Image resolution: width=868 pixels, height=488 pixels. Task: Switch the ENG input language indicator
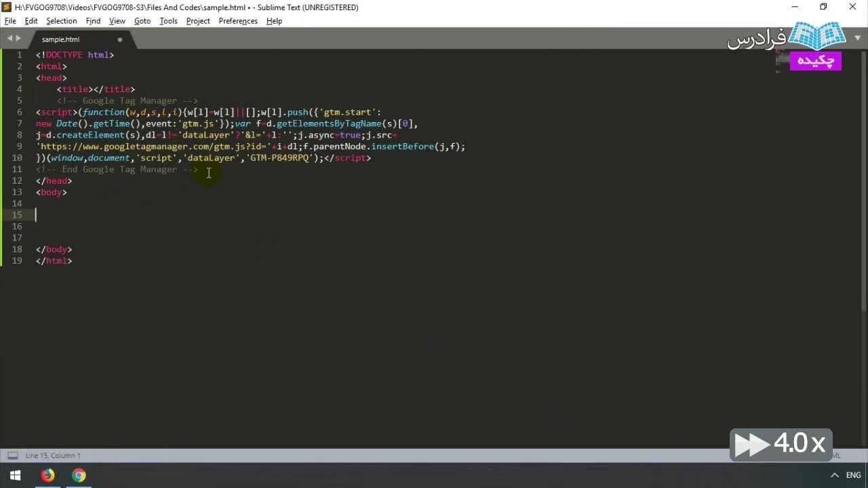pos(853,475)
